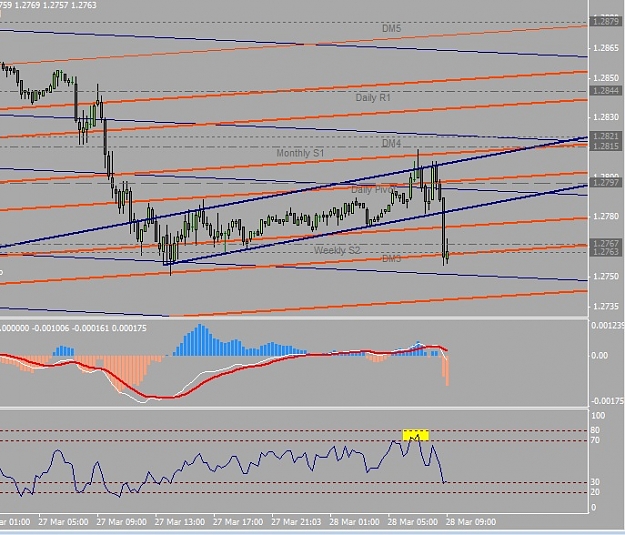Select the 1.2763 current price tag

click(x=605, y=252)
